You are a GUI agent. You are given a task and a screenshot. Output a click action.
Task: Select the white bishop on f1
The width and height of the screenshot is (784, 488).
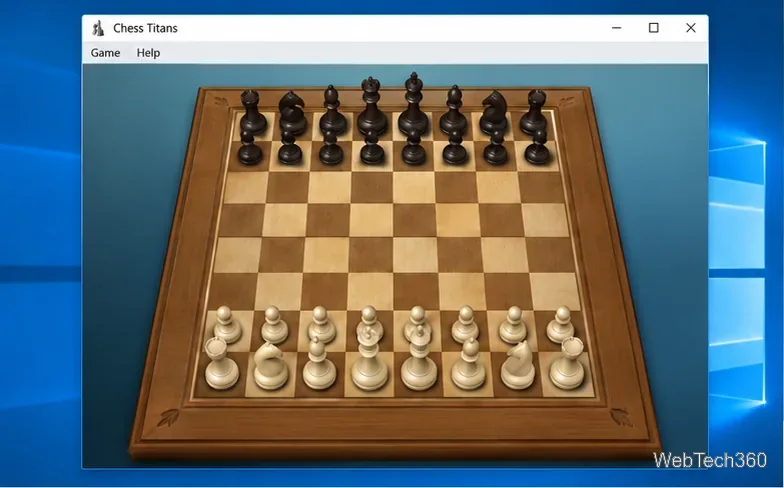[468, 364]
